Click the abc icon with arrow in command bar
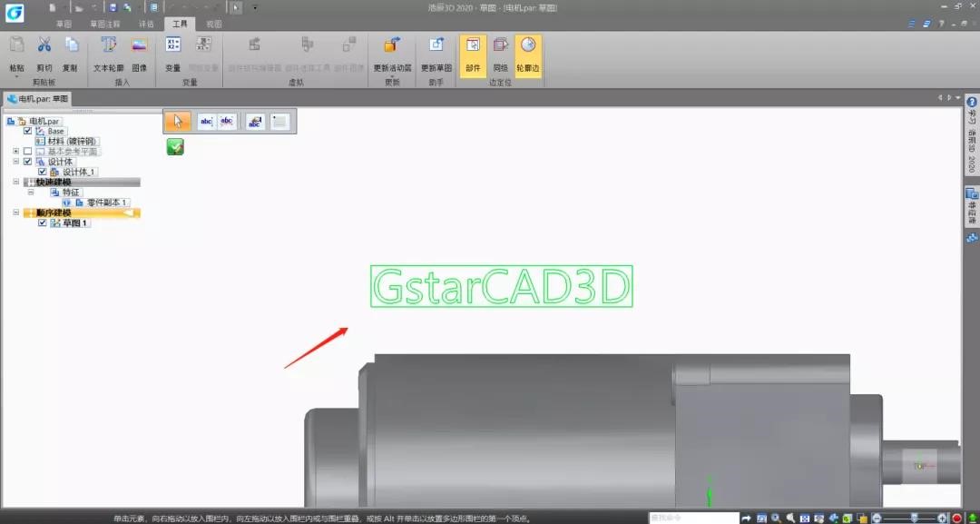Screen dimensions: 980x524 pos(254,122)
